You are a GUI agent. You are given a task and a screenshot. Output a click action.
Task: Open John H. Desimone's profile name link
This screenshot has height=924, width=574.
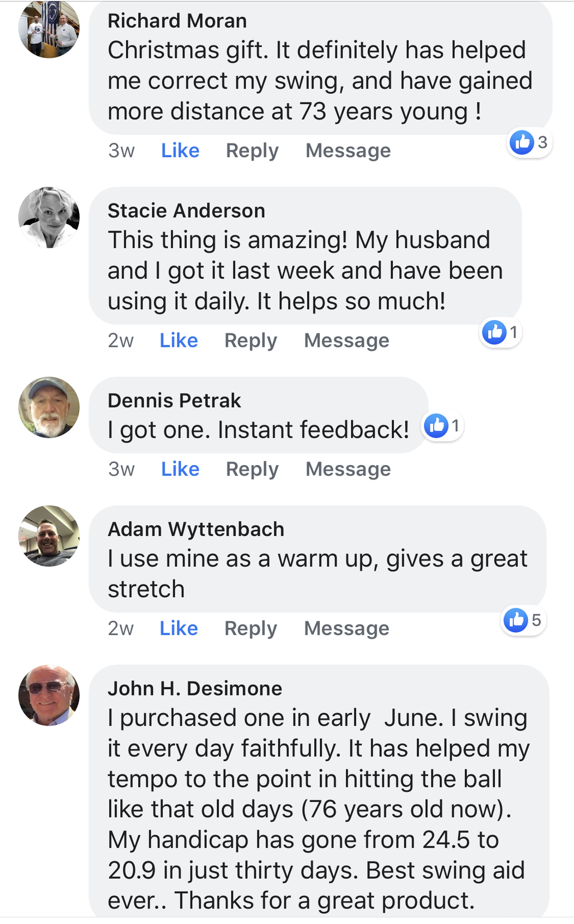(x=194, y=689)
